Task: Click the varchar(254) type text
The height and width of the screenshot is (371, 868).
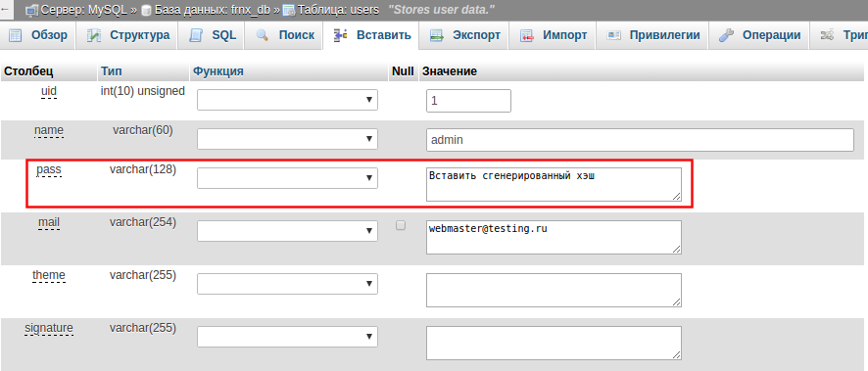Action: 143,223
